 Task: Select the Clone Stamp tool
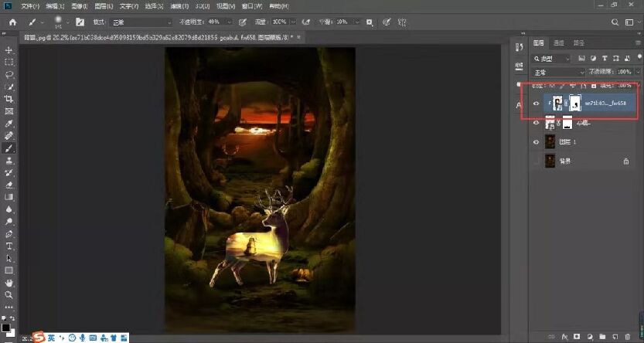click(9, 161)
